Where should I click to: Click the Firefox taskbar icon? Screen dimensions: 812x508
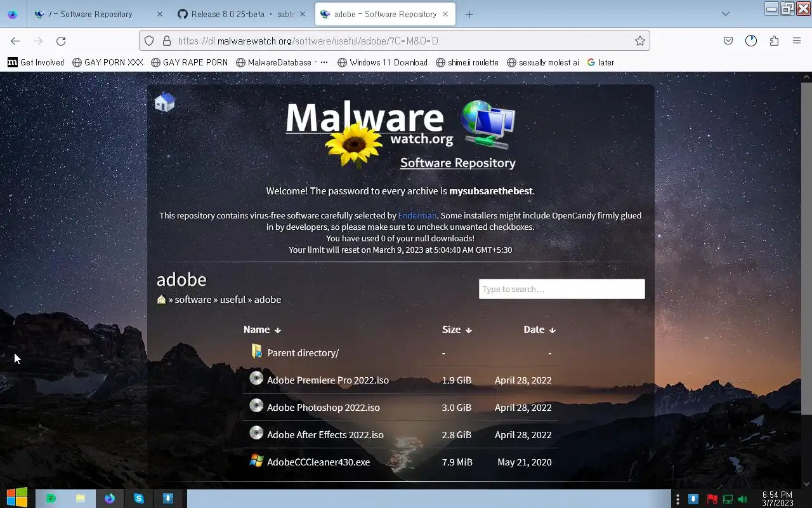click(x=110, y=498)
